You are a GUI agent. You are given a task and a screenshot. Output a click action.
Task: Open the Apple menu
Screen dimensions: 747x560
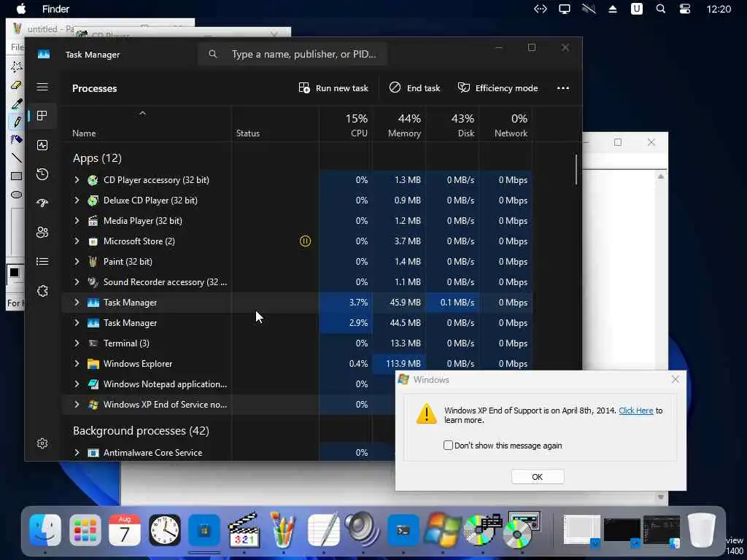(x=21, y=9)
